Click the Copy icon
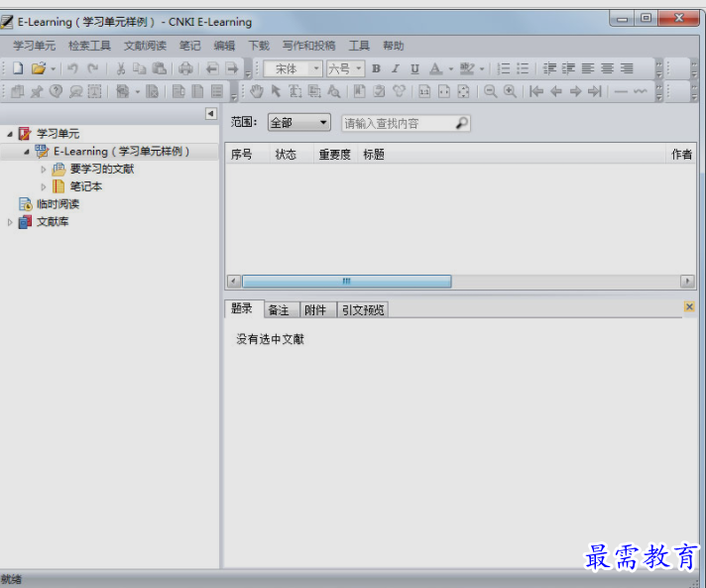This screenshot has width=706, height=588. (140, 68)
